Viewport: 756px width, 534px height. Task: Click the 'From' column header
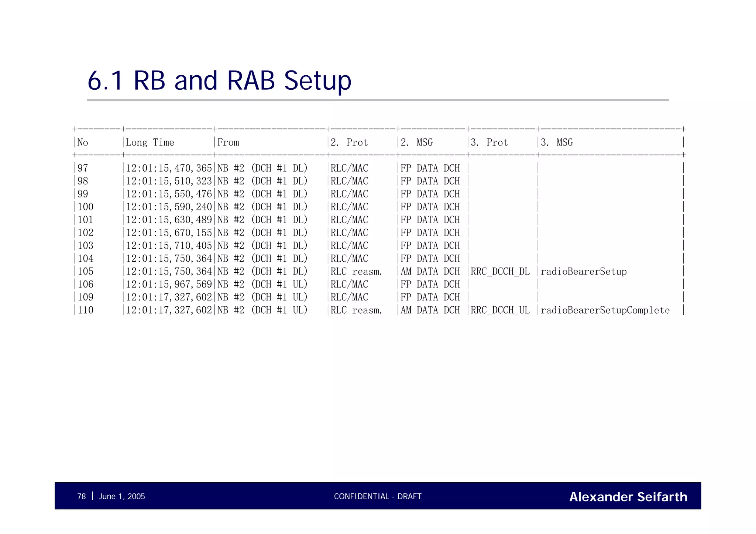coord(228,142)
